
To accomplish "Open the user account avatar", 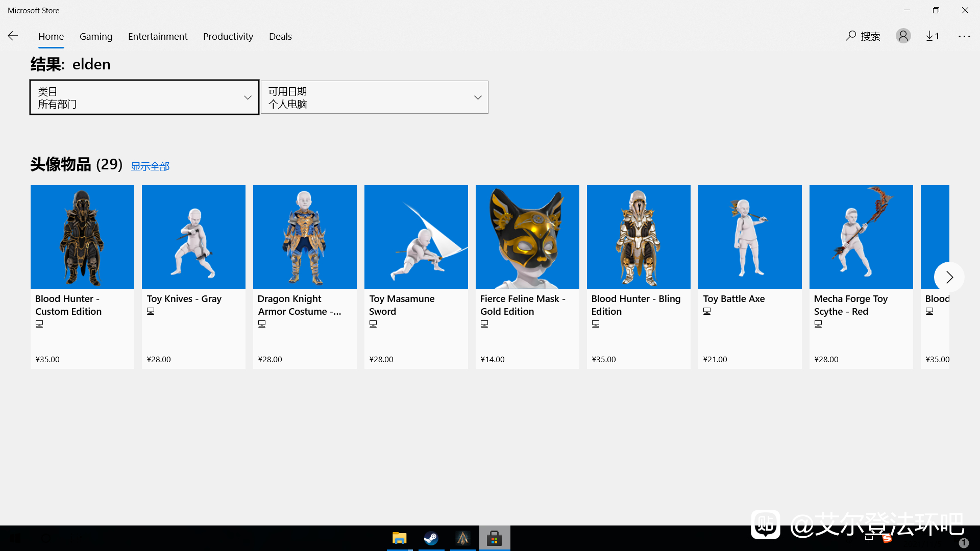I will click(x=903, y=36).
